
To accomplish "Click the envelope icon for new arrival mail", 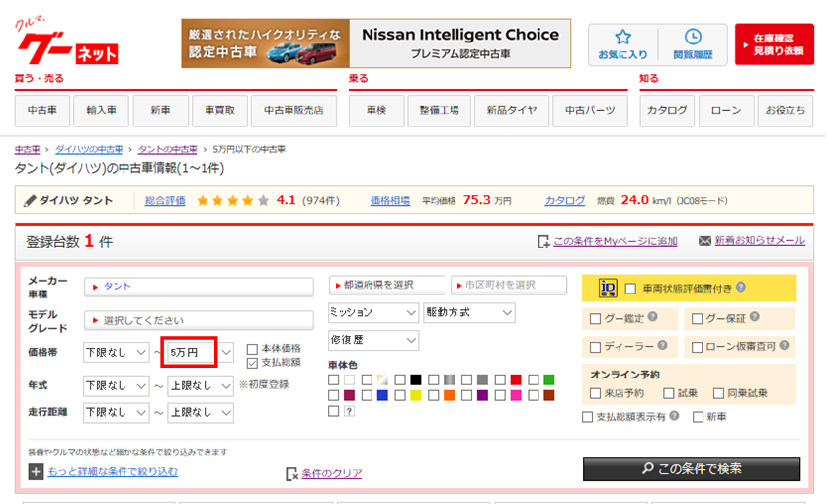I will 704,241.
